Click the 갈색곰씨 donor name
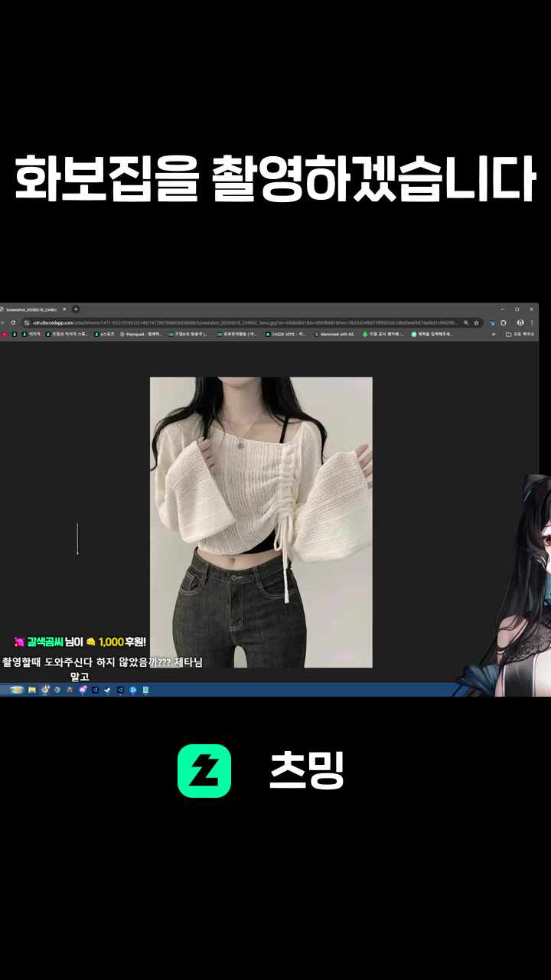 click(44, 642)
